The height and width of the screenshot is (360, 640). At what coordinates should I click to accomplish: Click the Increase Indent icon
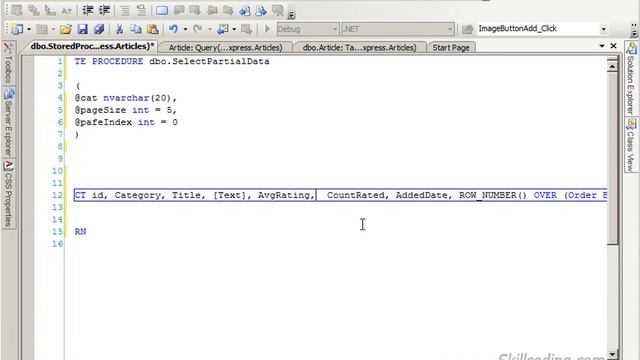pos(104,10)
